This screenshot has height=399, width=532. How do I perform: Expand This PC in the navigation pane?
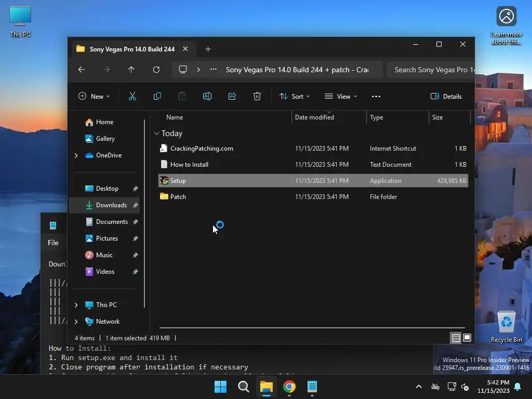(x=76, y=305)
